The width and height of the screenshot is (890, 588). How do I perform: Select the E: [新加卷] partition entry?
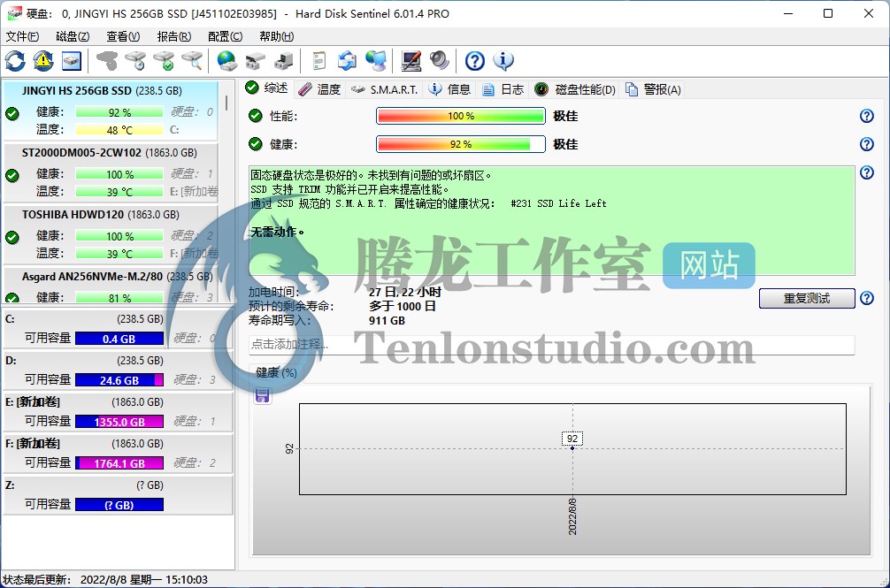tap(118, 412)
